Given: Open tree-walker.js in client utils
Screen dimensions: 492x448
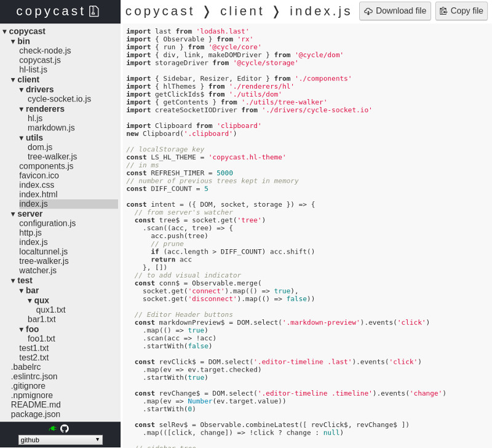Looking at the screenshot, I should click(52, 157).
